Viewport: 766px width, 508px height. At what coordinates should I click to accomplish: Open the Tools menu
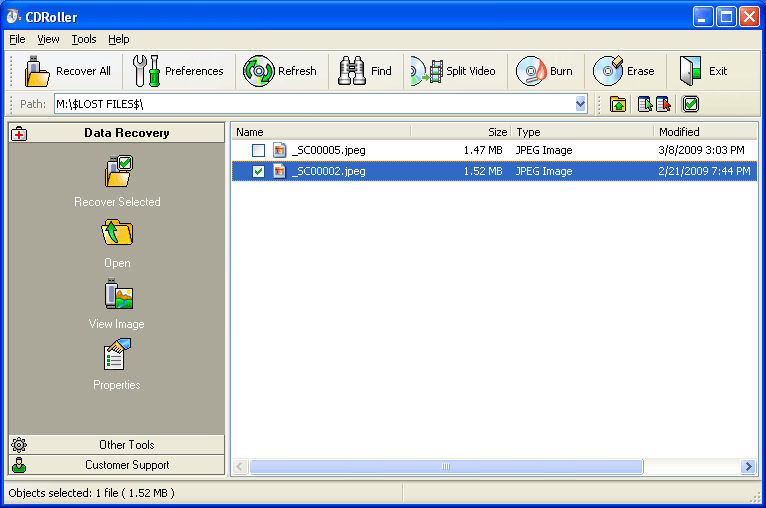pyautogui.click(x=84, y=39)
